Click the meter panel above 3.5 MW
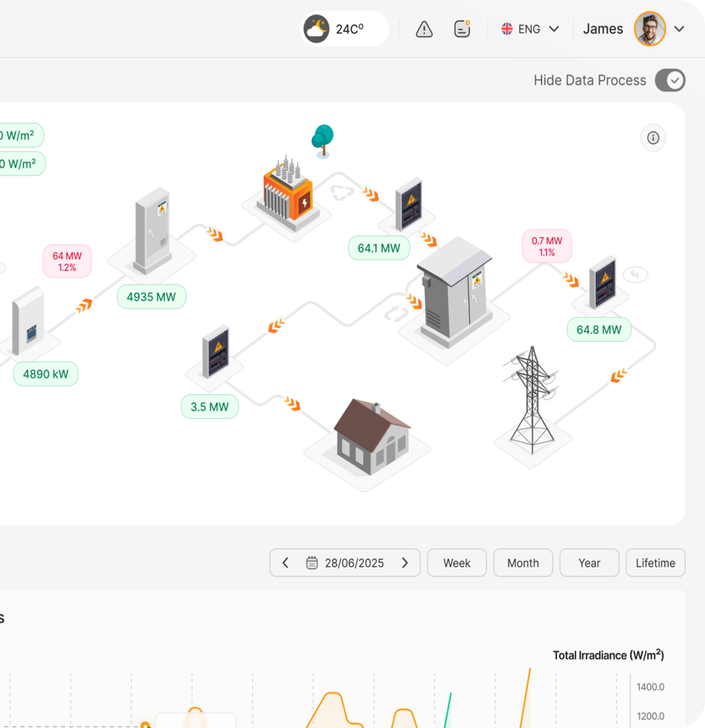Viewport: 705px width, 728px height. [x=215, y=352]
